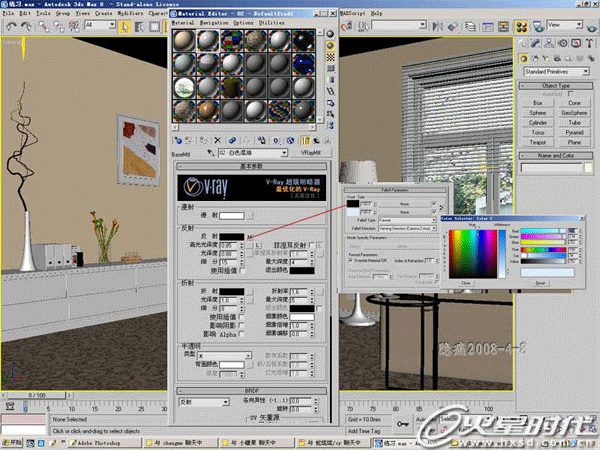Open the material name dropdown
This screenshot has height=450, width=600.
coord(284,153)
